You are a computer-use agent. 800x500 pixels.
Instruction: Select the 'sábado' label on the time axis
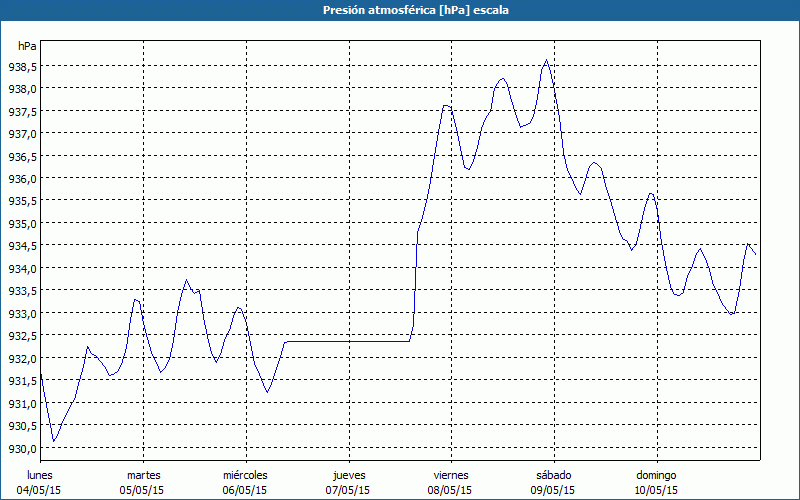(553, 474)
